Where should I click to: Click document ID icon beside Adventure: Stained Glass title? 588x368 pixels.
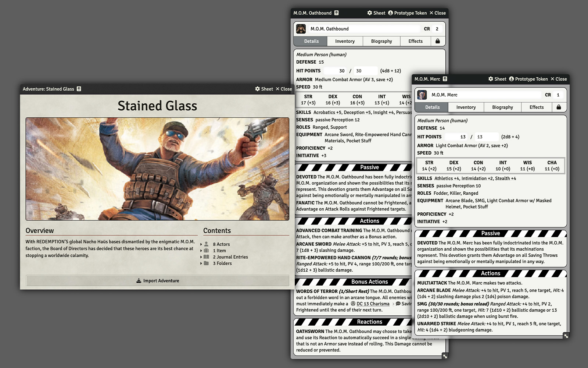[79, 89]
